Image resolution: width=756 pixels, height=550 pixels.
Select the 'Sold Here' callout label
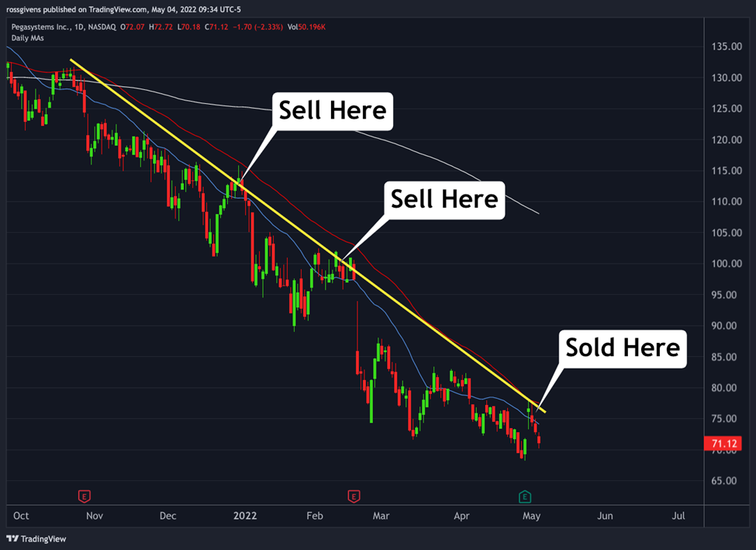click(623, 348)
